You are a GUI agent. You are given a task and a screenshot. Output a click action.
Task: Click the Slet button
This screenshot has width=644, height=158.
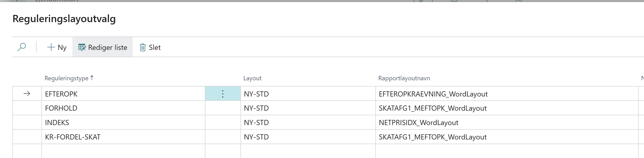pos(150,47)
